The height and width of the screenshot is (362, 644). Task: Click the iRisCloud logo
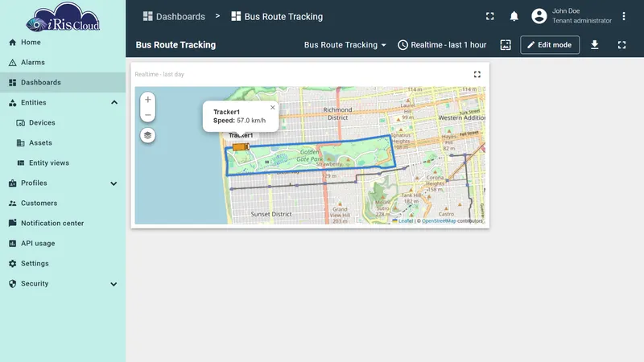[x=63, y=18]
